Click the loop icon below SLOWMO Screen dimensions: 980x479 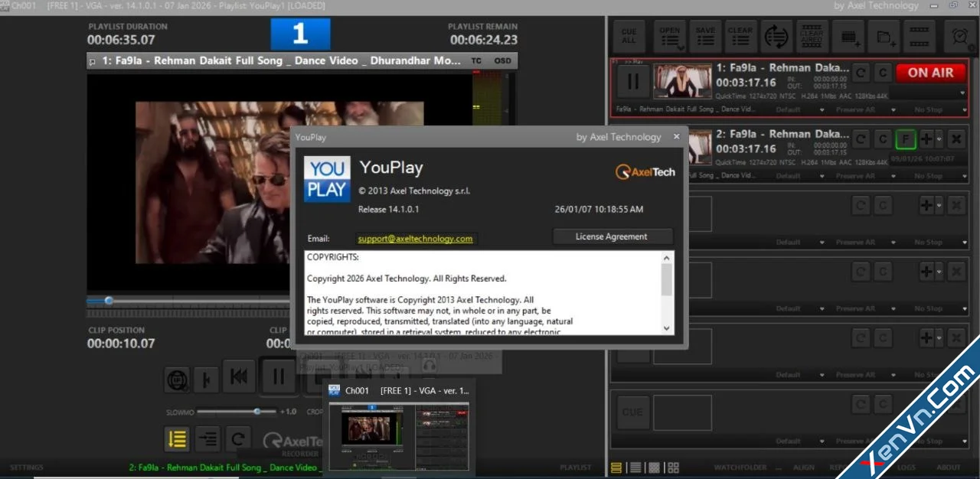click(237, 438)
